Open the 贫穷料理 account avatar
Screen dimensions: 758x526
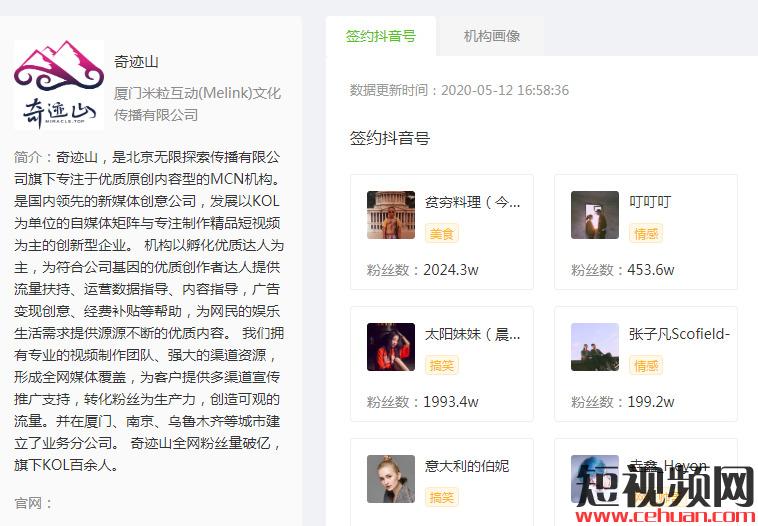391,215
